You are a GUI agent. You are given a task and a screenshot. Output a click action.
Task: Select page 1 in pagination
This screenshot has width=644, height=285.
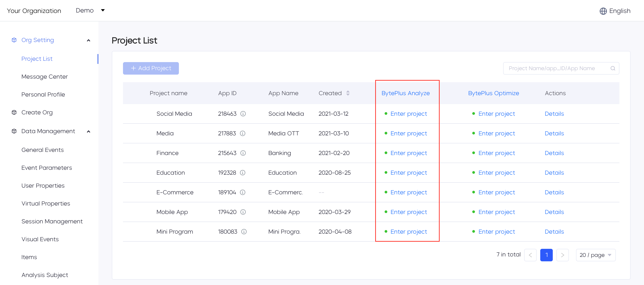[x=546, y=255]
